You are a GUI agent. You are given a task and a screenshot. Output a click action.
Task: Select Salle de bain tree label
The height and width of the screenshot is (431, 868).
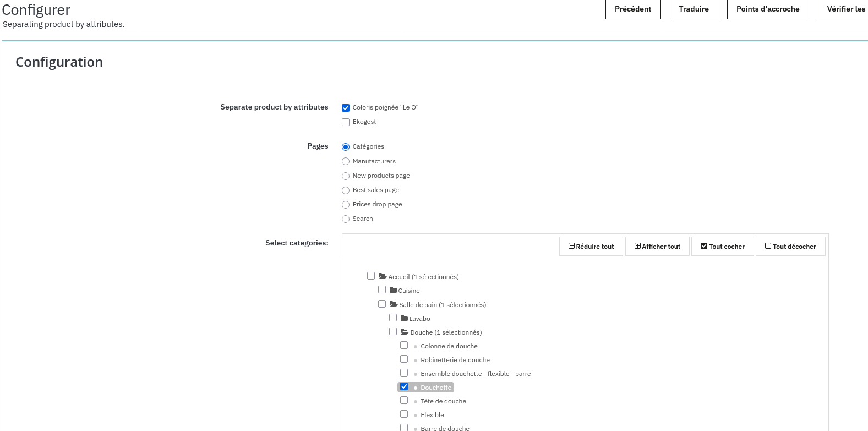tap(443, 305)
